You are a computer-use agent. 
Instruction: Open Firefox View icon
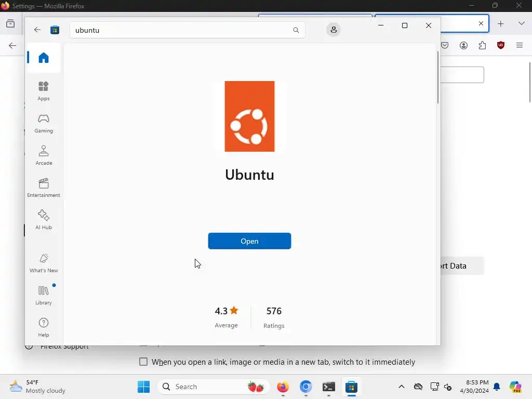click(10, 24)
